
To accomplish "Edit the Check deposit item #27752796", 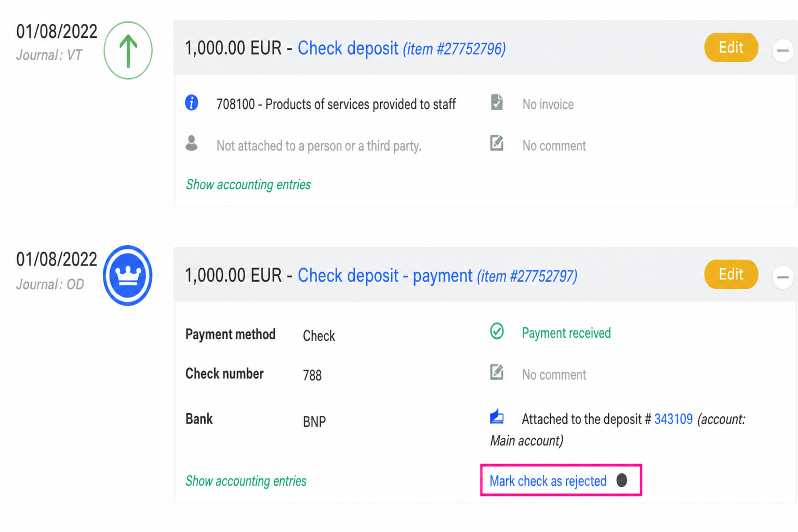I will 731,47.
